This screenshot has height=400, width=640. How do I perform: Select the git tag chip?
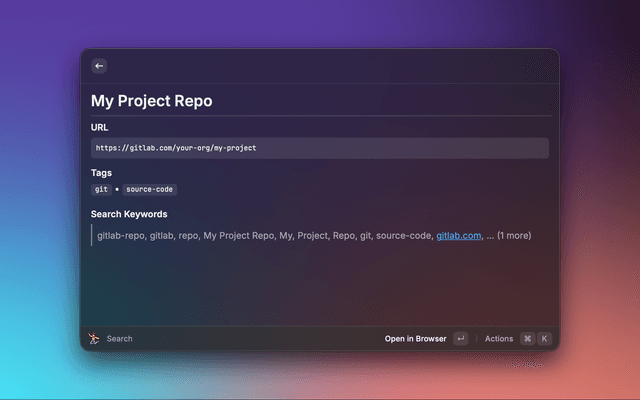(101, 189)
